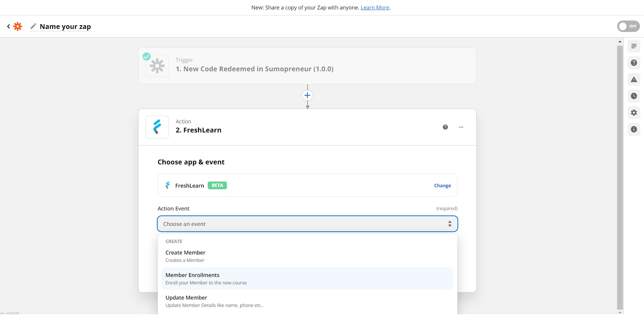The image size is (644, 316).
Task: Open the settings gear icon in the sidebar
Action: [634, 113]
